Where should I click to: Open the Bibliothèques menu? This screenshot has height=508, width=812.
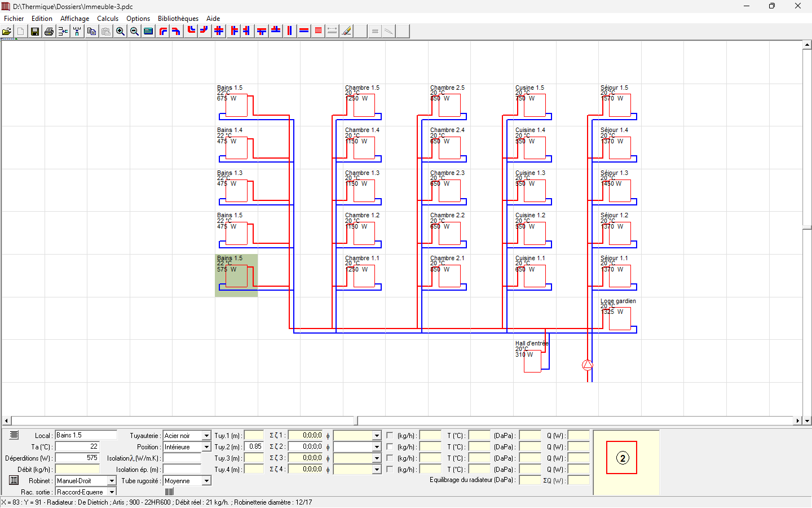click(x=178, y=19)
